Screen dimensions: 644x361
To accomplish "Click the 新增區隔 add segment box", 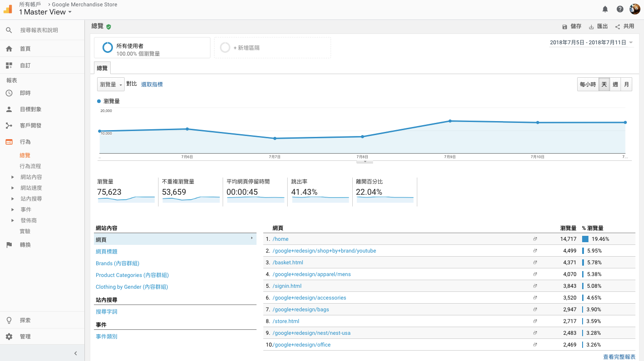I will 272,48.
